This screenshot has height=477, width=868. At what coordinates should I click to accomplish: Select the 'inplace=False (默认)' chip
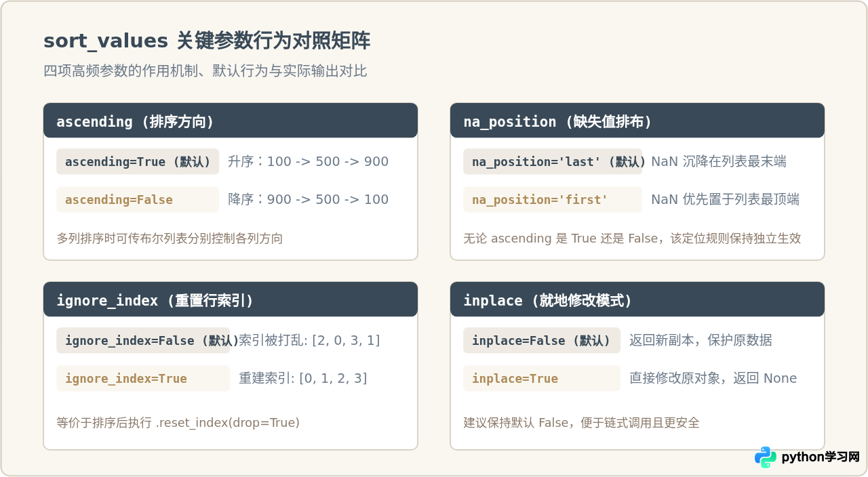point(542,340)
